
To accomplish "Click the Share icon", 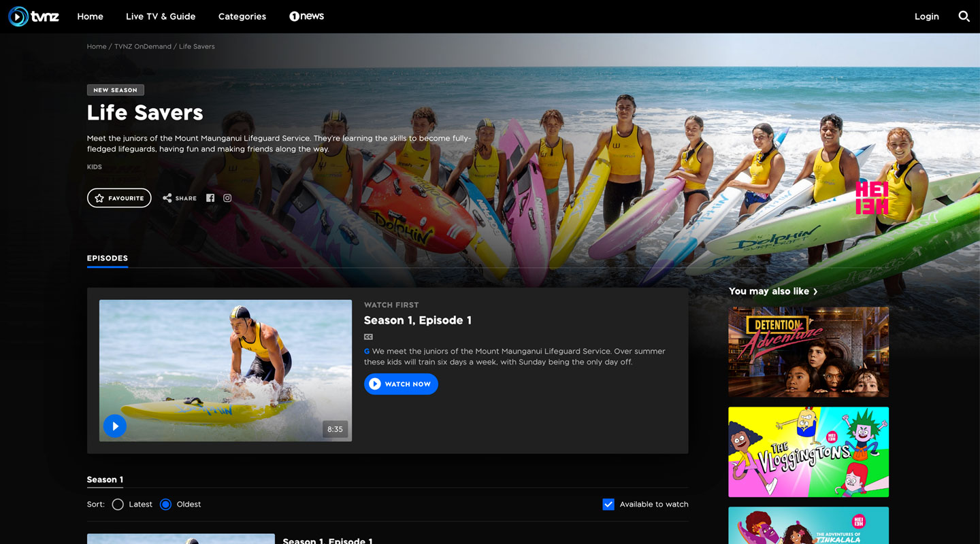I will [167, 198].
